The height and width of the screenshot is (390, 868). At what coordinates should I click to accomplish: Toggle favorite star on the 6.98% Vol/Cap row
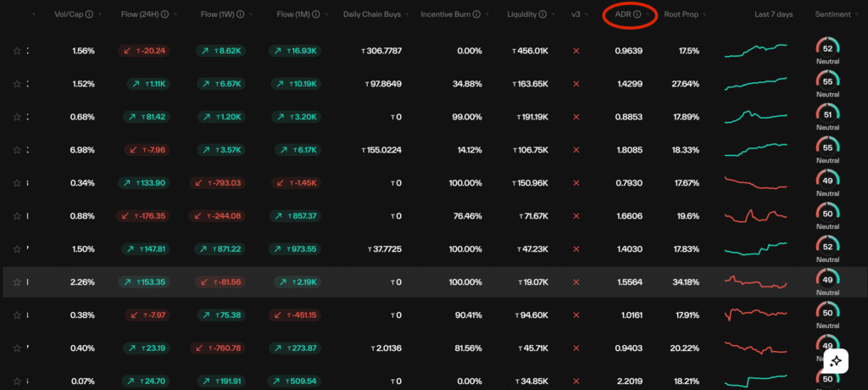16,150
